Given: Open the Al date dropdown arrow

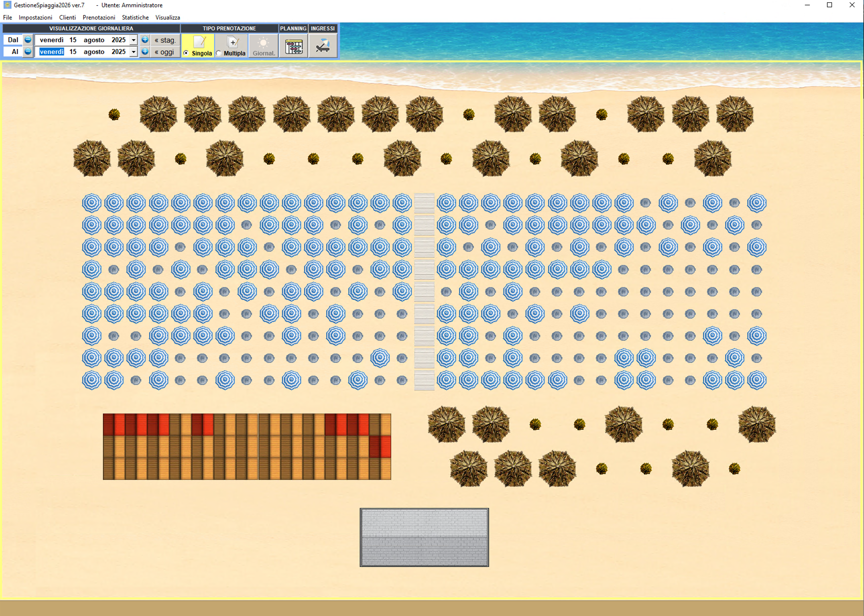Looking at the screenshot, I should [x=134, y=52].
